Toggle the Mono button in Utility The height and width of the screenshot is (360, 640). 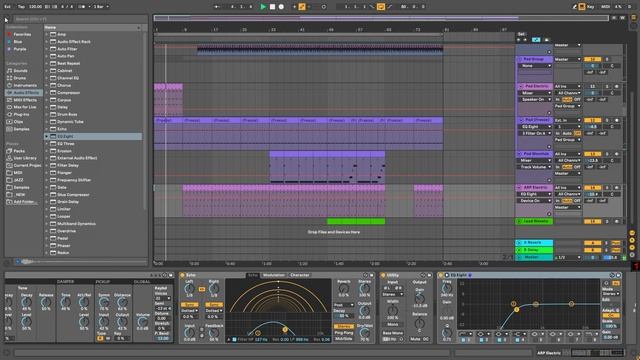(x=393, y=324)
